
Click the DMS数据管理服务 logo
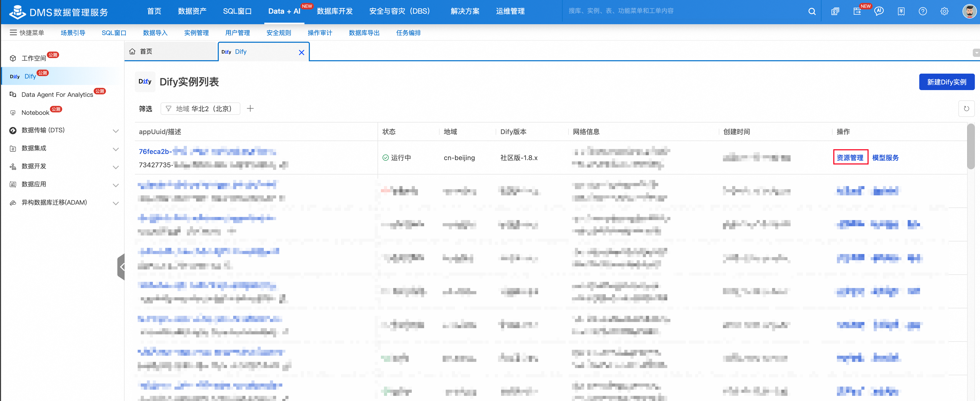coord(59,12)
